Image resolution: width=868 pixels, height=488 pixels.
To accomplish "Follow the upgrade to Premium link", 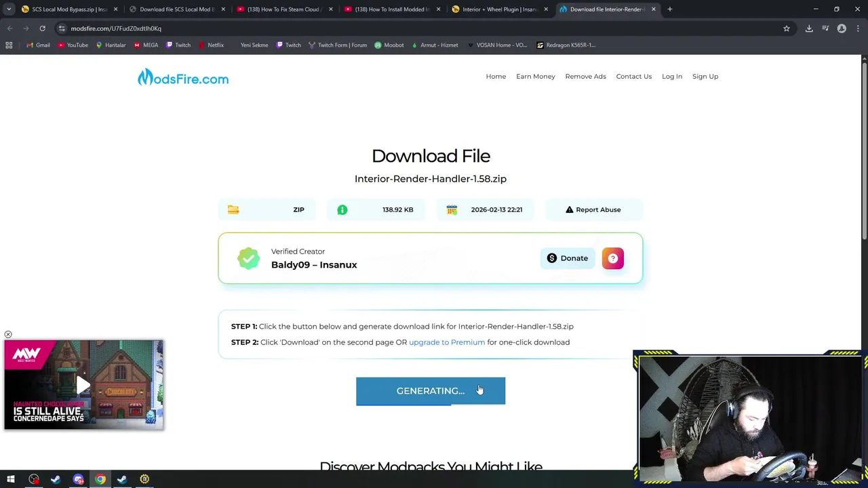I will 447,342.
